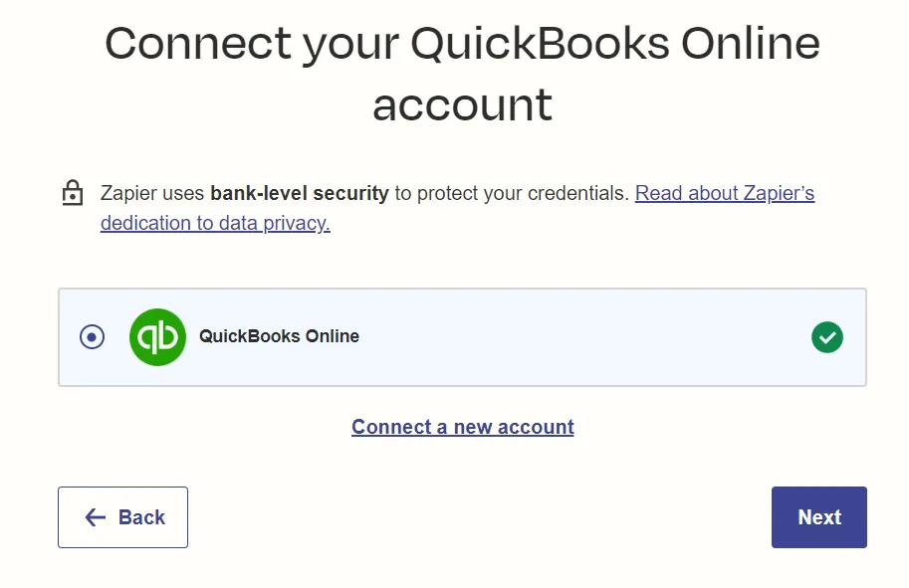The height and width of the screenshot is (588, 909).
Task: Open Connect a new account
Action: pyautogui.click(x=462, y=427)
